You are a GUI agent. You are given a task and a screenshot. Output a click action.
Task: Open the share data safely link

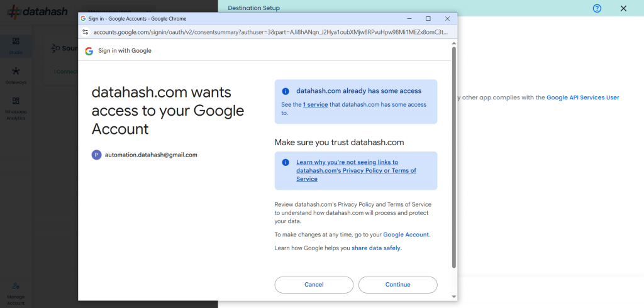coord(376,248)
